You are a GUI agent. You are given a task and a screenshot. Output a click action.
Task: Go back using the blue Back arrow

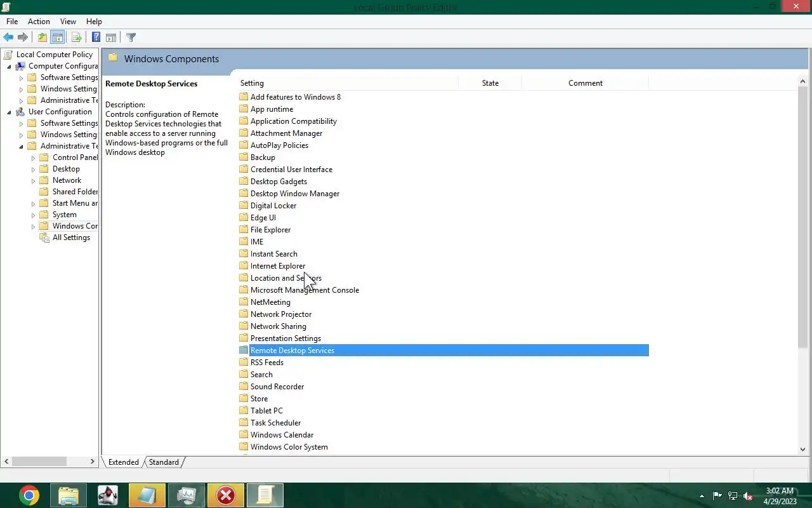(8, 37)
